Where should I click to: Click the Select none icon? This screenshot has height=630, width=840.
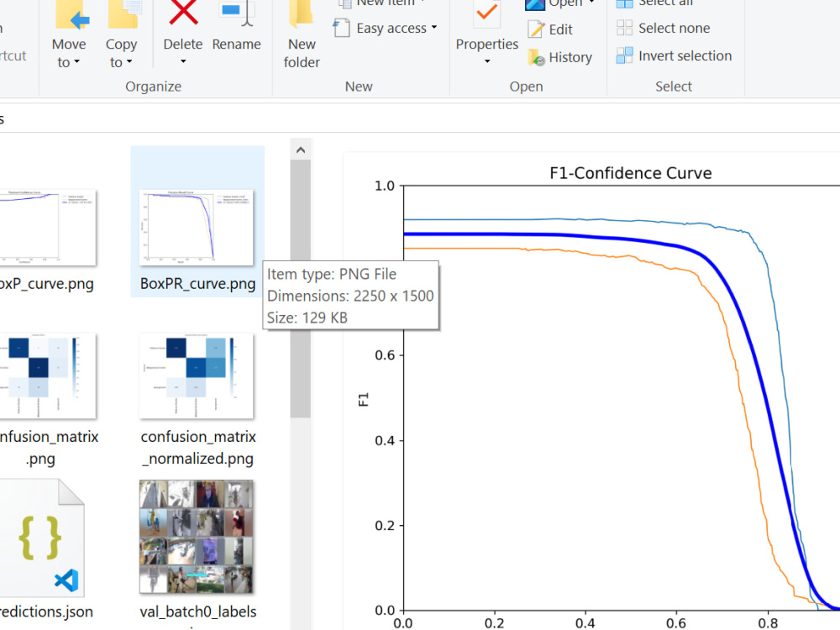[624, 28]
